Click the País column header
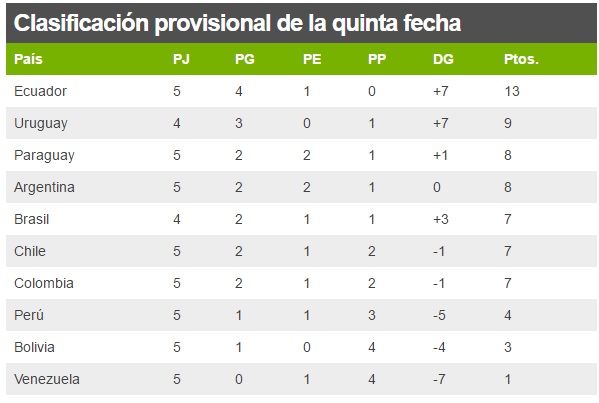The width and height of the screenshot is (599, 403). (x=28, y=59)
